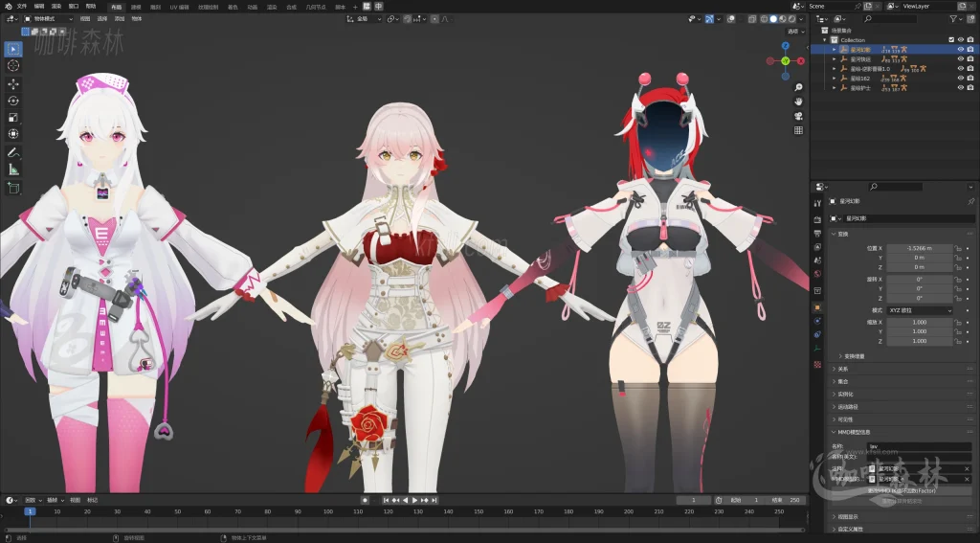Select the Scale tool
This screenshot has height=543, width=980.
(x=13, y=118)
